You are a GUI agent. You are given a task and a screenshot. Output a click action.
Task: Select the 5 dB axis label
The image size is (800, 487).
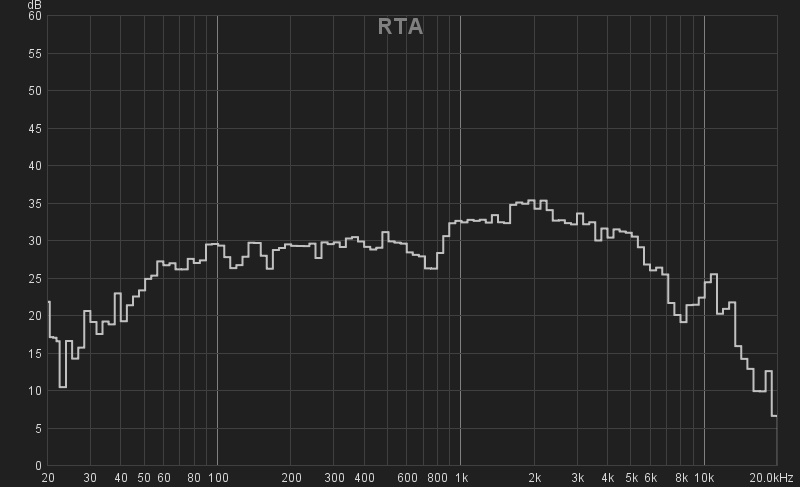(38, 428)
